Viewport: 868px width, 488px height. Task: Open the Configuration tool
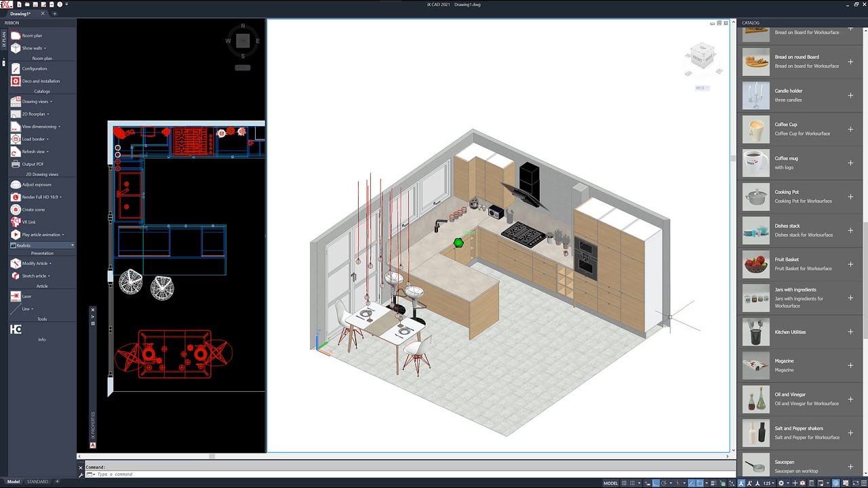(x=16, y=68)
